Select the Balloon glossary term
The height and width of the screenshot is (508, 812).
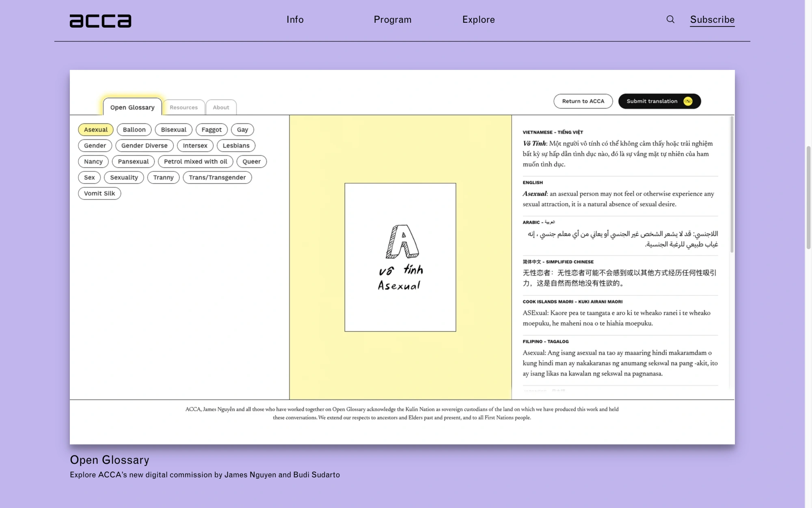134,130
